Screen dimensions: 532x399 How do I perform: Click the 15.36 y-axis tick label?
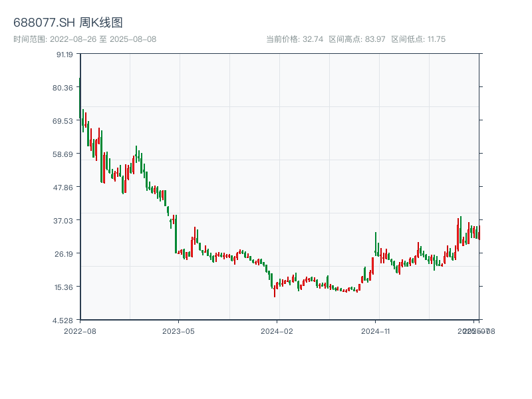coord(65,287)
